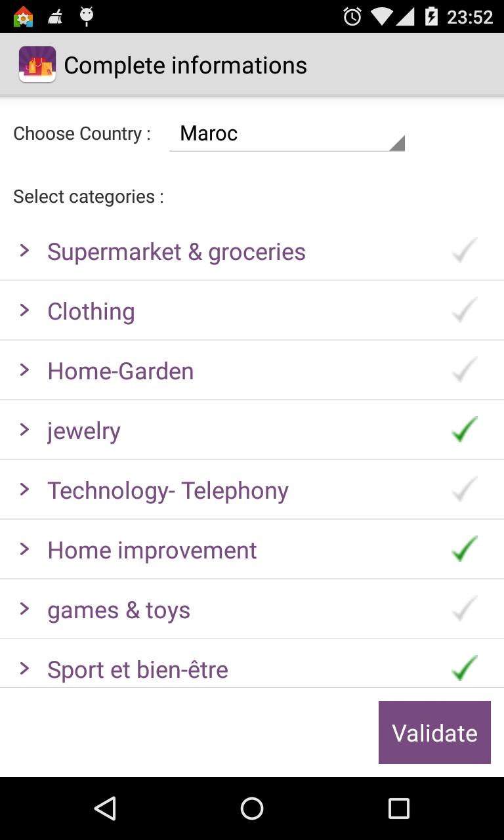Expand the games & toys chevron
504x840 pixels.
pyautogui.click(x=25, y=609)
